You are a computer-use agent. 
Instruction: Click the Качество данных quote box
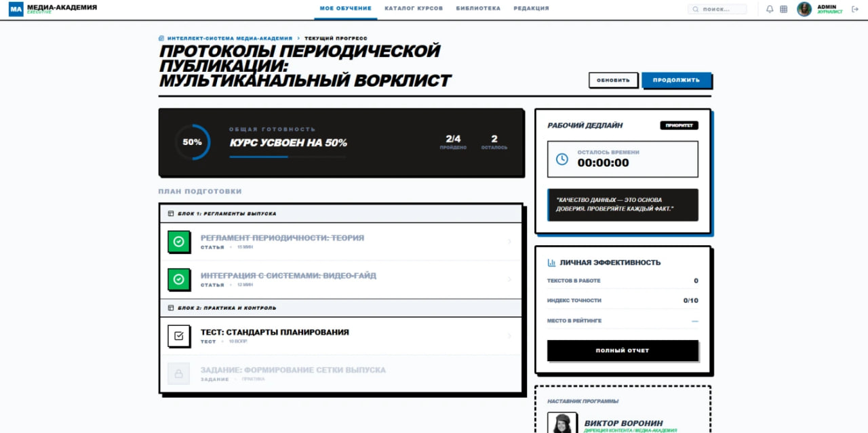click(623, 205)
